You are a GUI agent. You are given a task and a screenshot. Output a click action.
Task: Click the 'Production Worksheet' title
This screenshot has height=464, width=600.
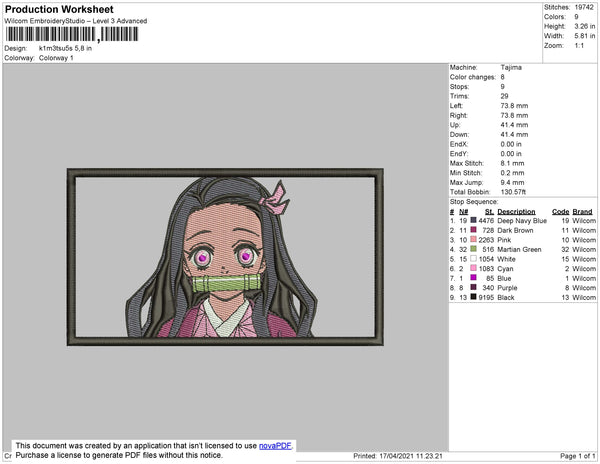click(x=59, y=9)
